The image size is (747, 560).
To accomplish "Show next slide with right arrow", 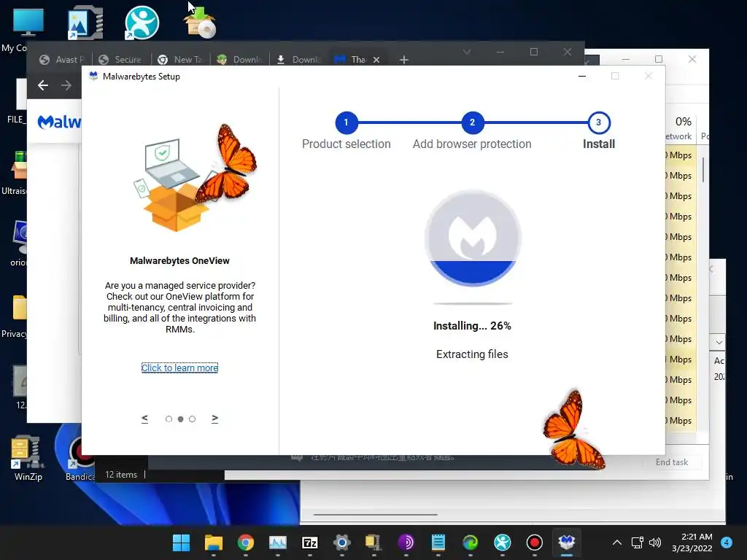I will (x=215, y=419).
